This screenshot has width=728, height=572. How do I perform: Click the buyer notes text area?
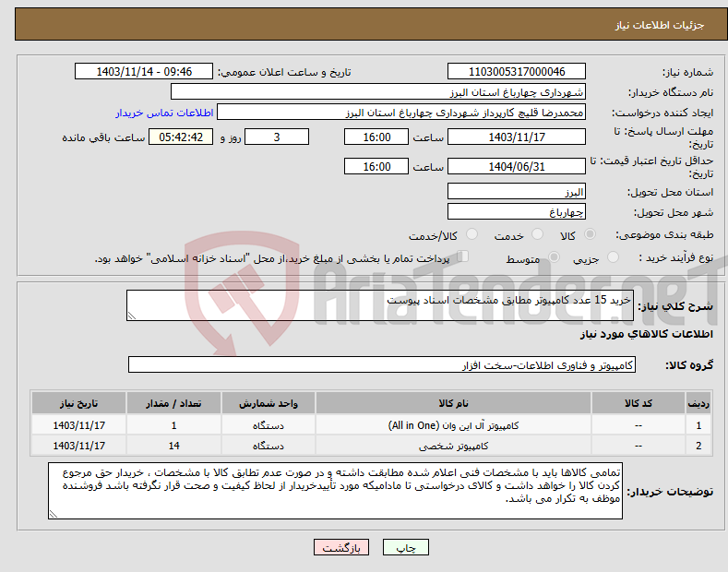point(335,491)
